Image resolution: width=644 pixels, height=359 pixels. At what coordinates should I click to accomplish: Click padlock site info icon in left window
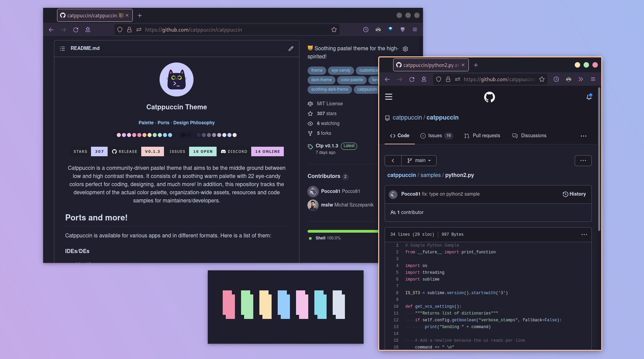pos(129,30)
